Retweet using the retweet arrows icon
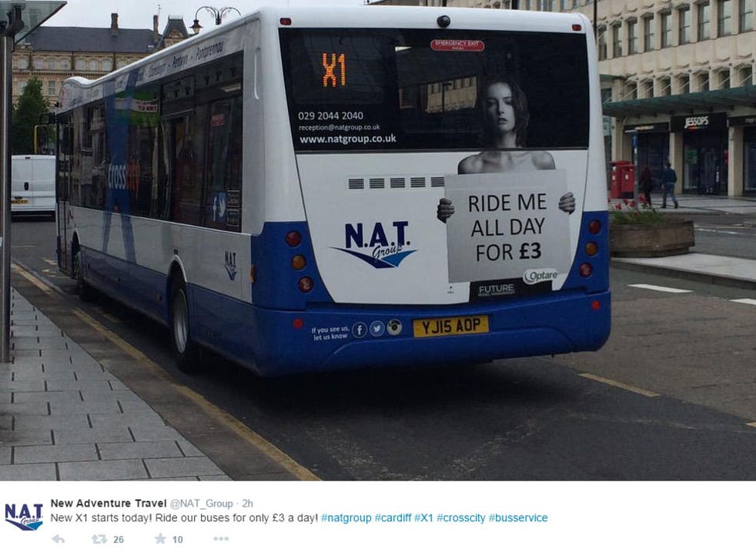Image resolution: width=756 pixels, height=559 pixels. [99, 539]
